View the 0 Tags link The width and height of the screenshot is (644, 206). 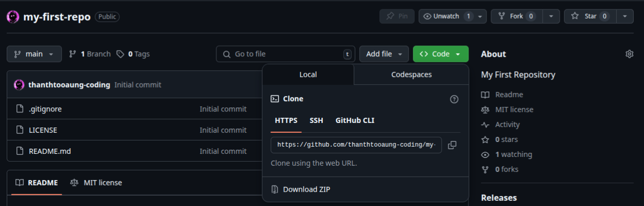point(133,54)
